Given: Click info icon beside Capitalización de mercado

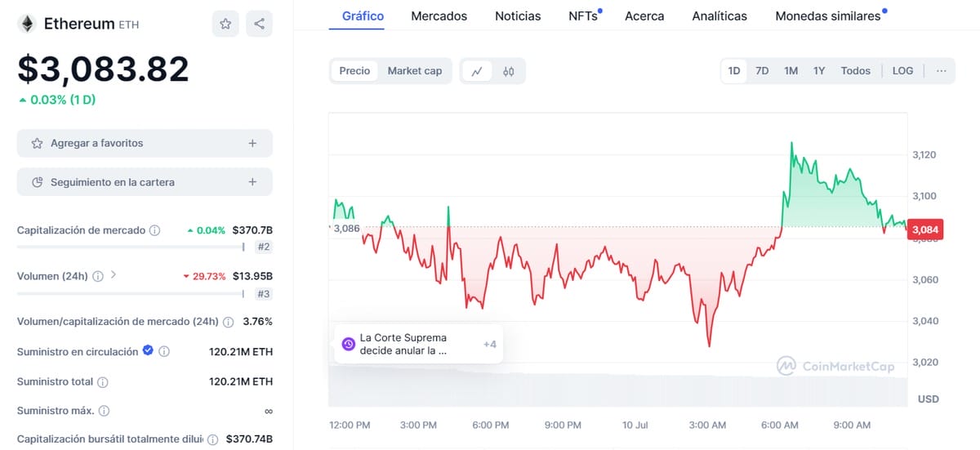Looking at the screenshot, I should [x=154, y=230].
